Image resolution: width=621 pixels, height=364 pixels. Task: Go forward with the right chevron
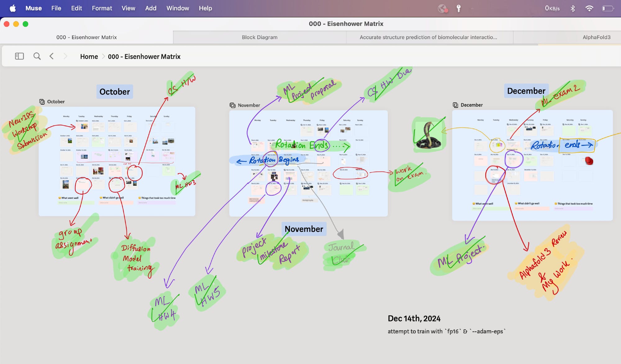point(65,56)
